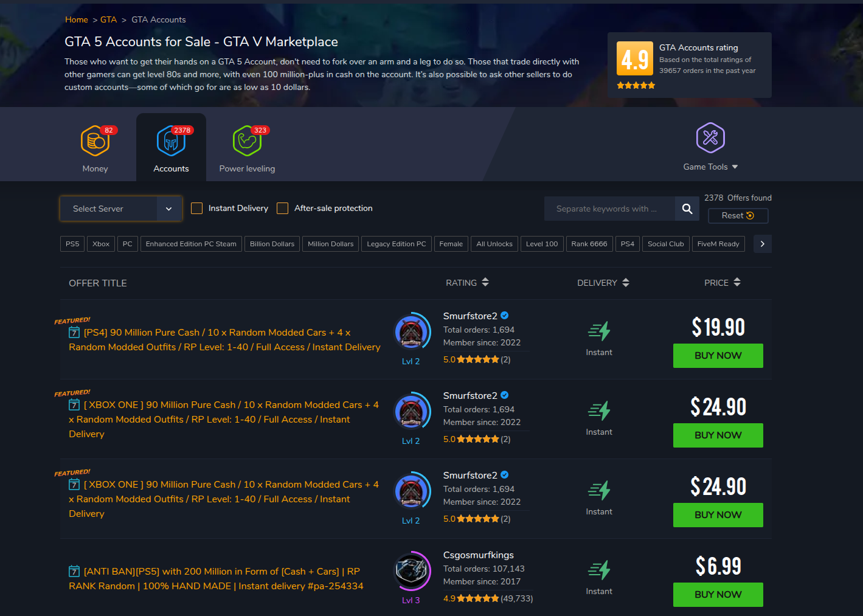
Task: Go to the Home breadcrumb link
Action: point(77,19)
